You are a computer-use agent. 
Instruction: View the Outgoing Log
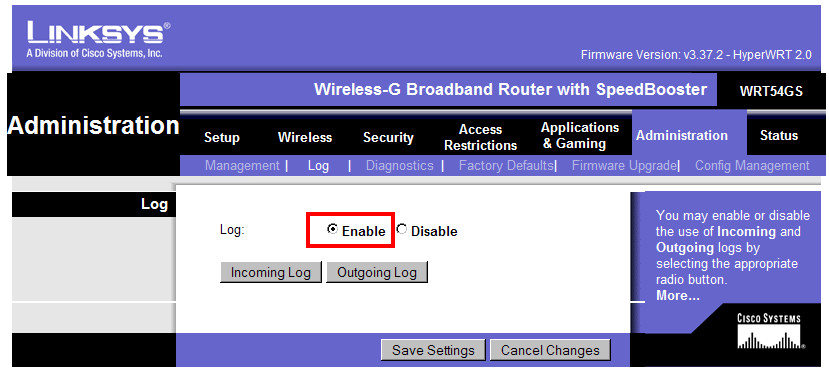(x=377, y=273)
